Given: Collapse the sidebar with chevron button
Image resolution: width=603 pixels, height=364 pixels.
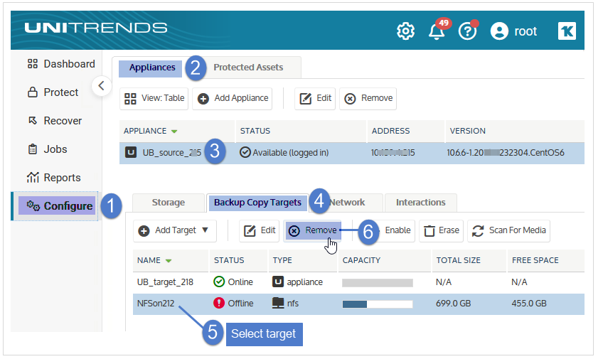Looking at the screenshot, I should (102, 87).
